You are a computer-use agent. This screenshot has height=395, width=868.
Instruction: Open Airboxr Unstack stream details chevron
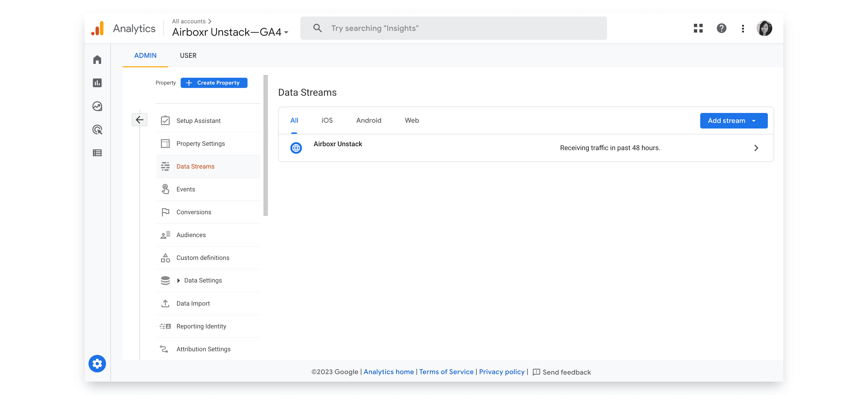click(x=756, y=148)
